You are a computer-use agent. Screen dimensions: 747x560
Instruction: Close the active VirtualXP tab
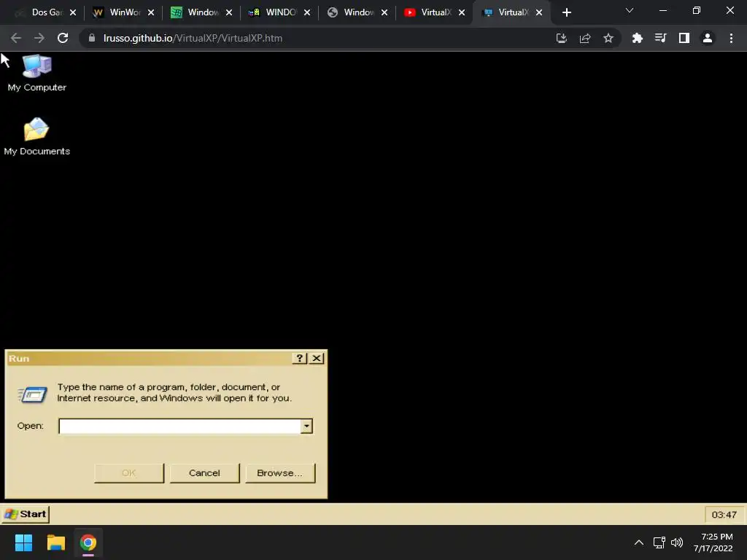point(539,12)
